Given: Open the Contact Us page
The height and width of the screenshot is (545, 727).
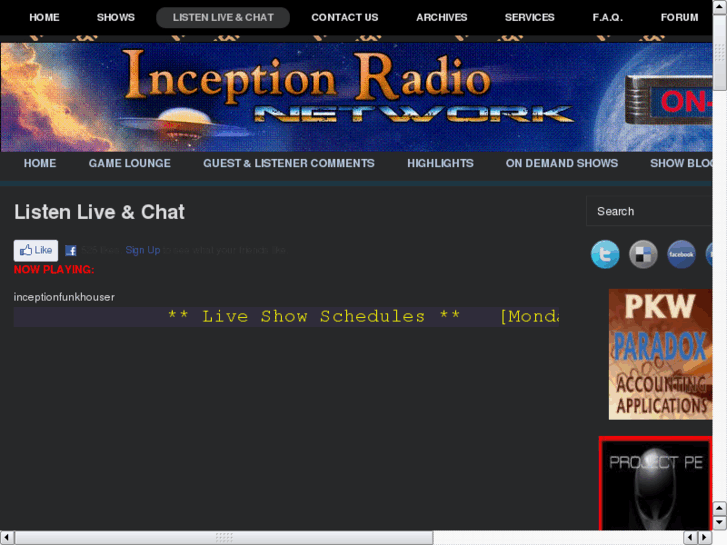Looking at the screenshot, I should (x=344, y=18).
